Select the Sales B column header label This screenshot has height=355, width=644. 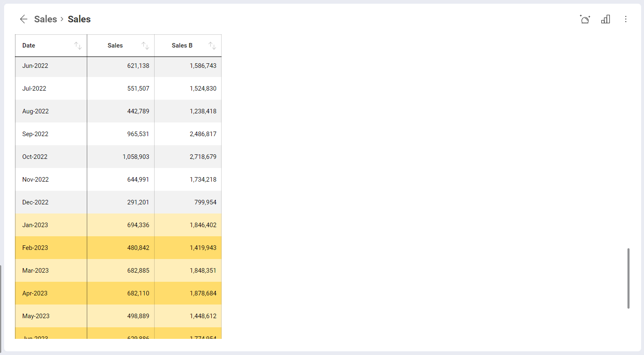182,46
